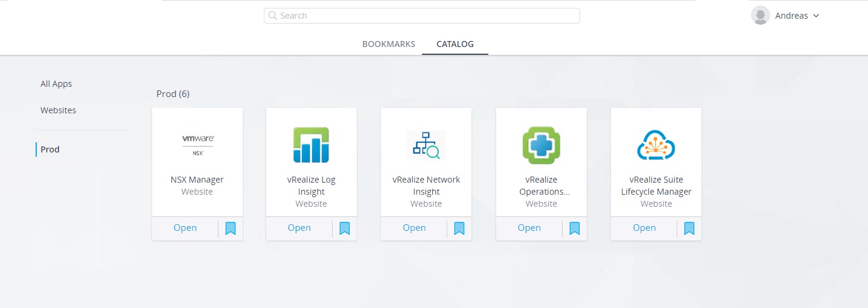Bookmark the vRealize Network Insight app

(x=459, y=228)
